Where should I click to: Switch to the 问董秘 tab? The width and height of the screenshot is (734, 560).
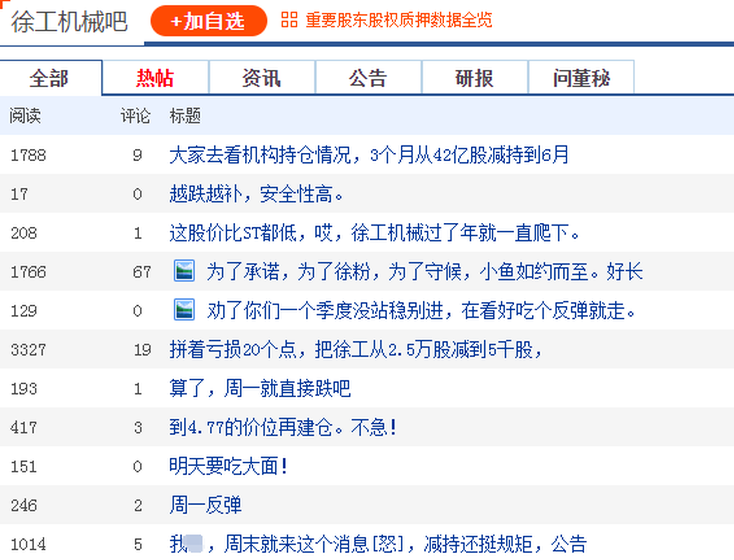[x=581, y=78]
